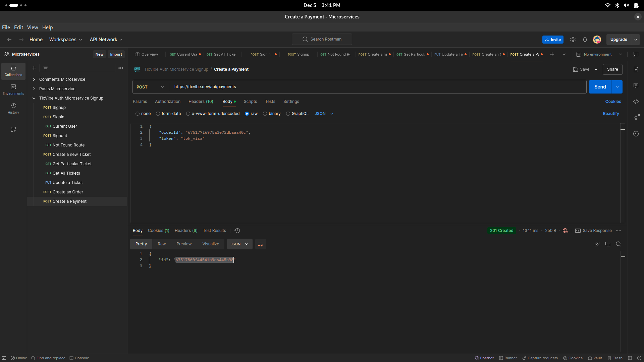Click the Beautify link
Viewport: 644px width, 362px height.
(611, 114)
